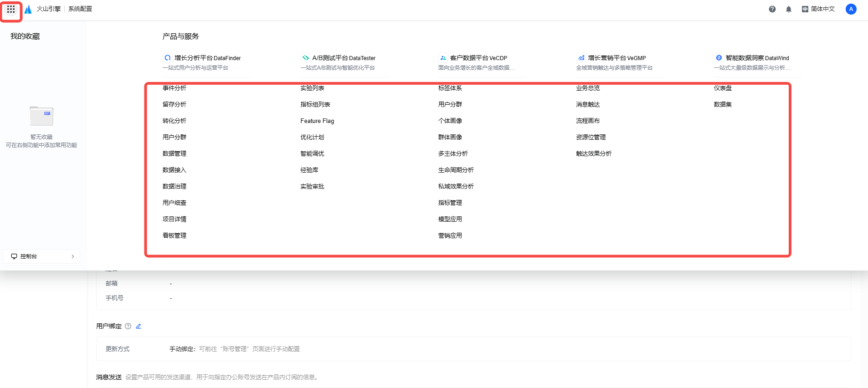The height and width of the screenshot is (388, 868).
Task: Open 用户分群 in the DataFinder column
Action: (x=175, y=137)
